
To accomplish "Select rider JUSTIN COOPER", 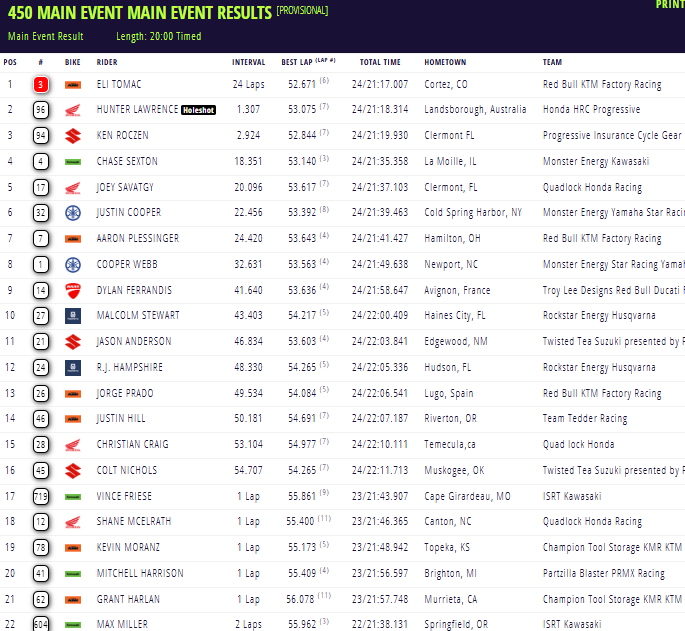I will [x=128, y=212].
